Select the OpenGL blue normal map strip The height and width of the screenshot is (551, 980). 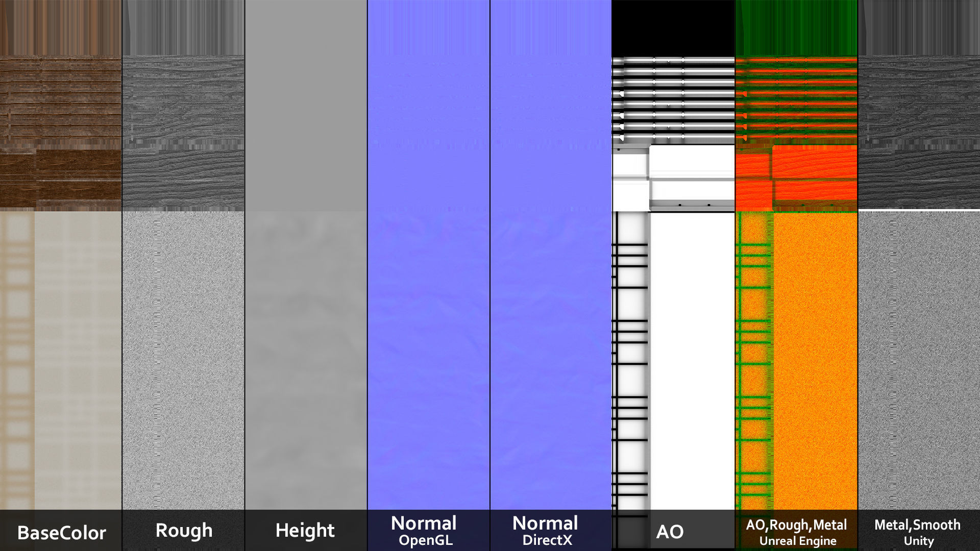[429, 255]
